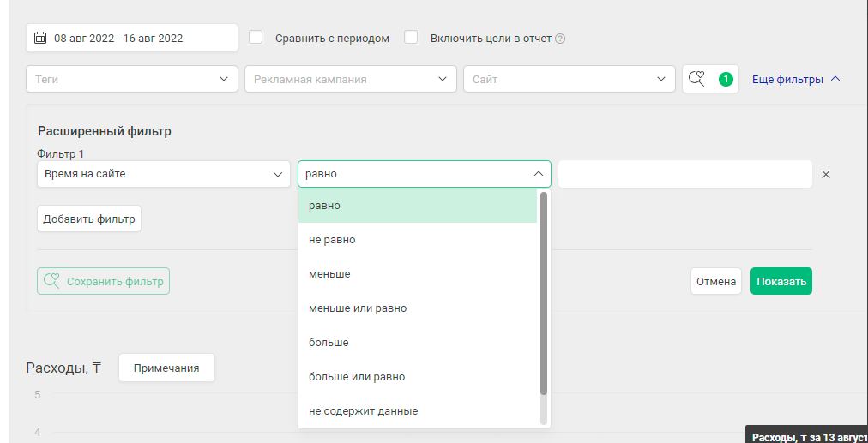This screenshot has height=443, width=868.
Task: Open the Теги dropdown
Action: click(x=132, y=79)
